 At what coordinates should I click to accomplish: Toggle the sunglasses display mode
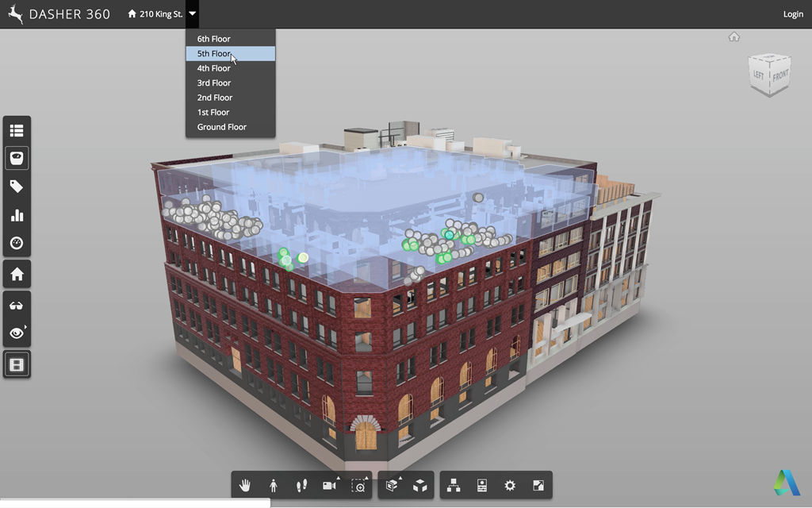coord(17,305)
